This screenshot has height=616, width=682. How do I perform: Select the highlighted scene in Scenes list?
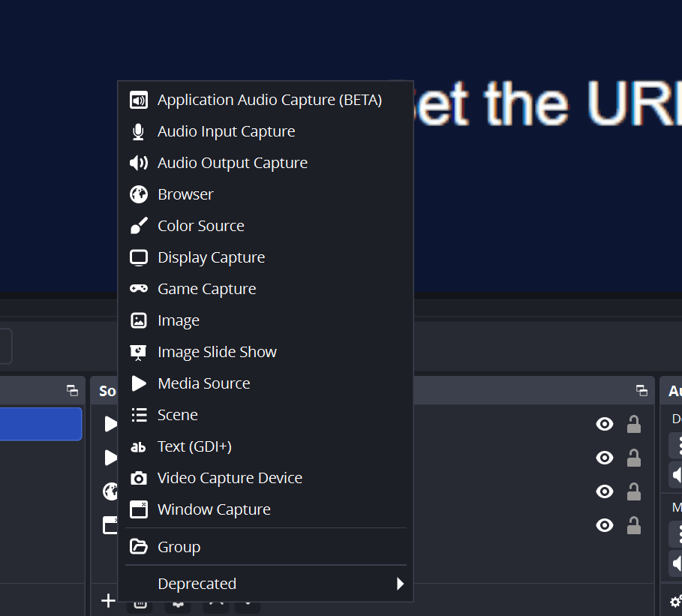coord(41,424)
